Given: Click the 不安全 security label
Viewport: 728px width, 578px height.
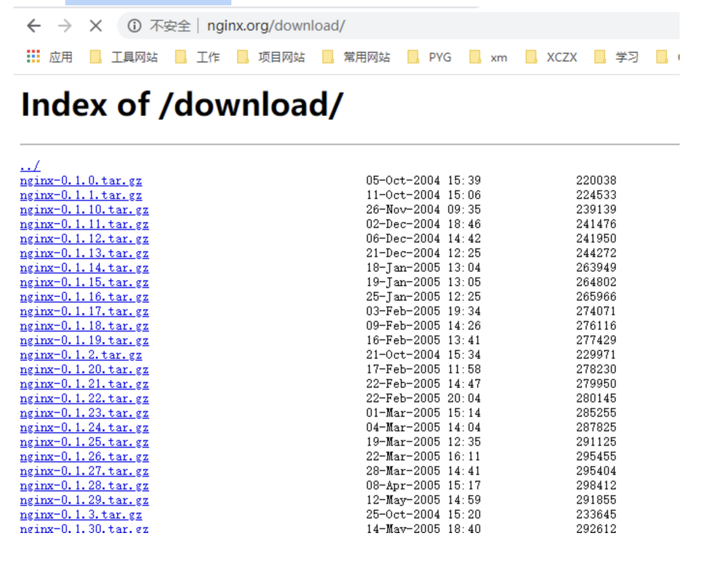Looking at the screenshot, I should pos(170,26).
